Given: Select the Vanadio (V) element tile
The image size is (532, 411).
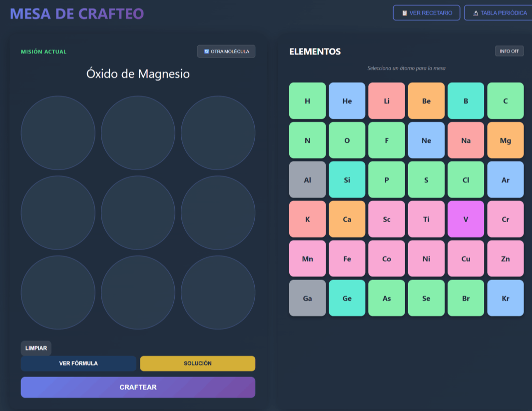Looking at the screenshot, I should click(466, 219).
